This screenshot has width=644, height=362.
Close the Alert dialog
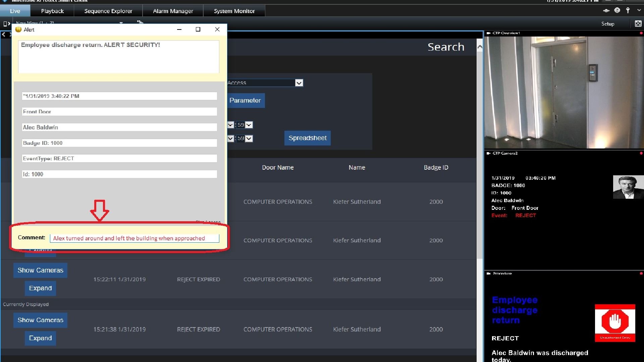217,29
